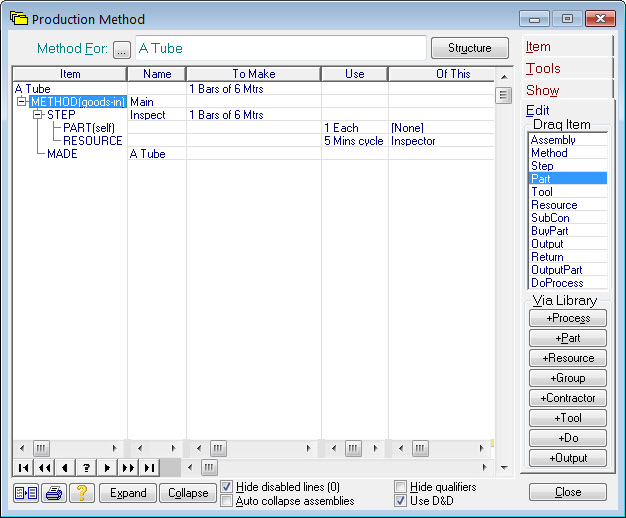Click the Expand button
This screenshot has width=626, height=518.
tap(128, 493)
